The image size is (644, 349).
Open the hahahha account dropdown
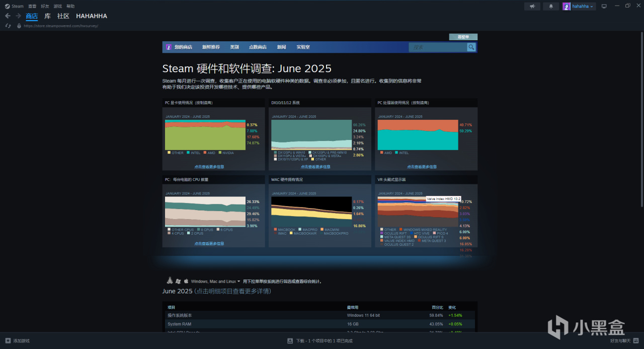pyautogui.click(x=584, y=6)
